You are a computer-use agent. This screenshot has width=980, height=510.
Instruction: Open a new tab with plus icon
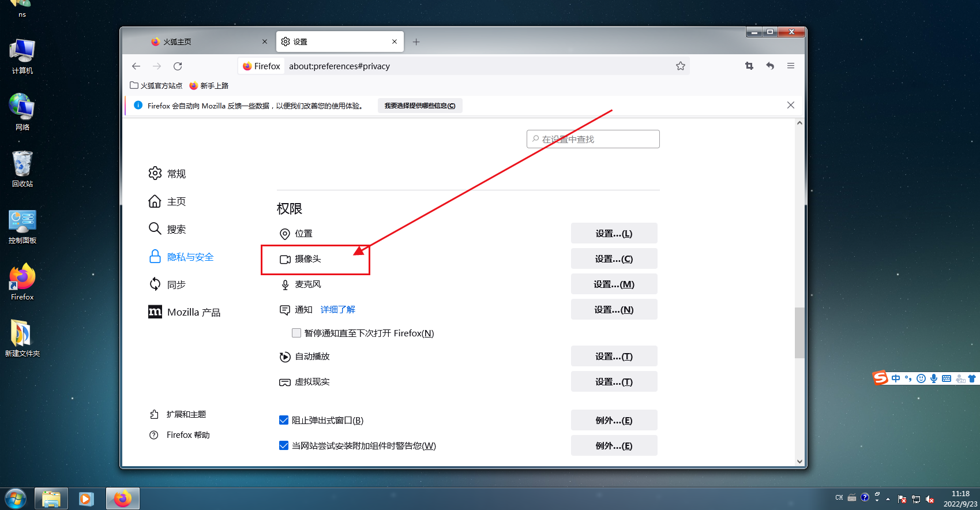pos(416,42)
